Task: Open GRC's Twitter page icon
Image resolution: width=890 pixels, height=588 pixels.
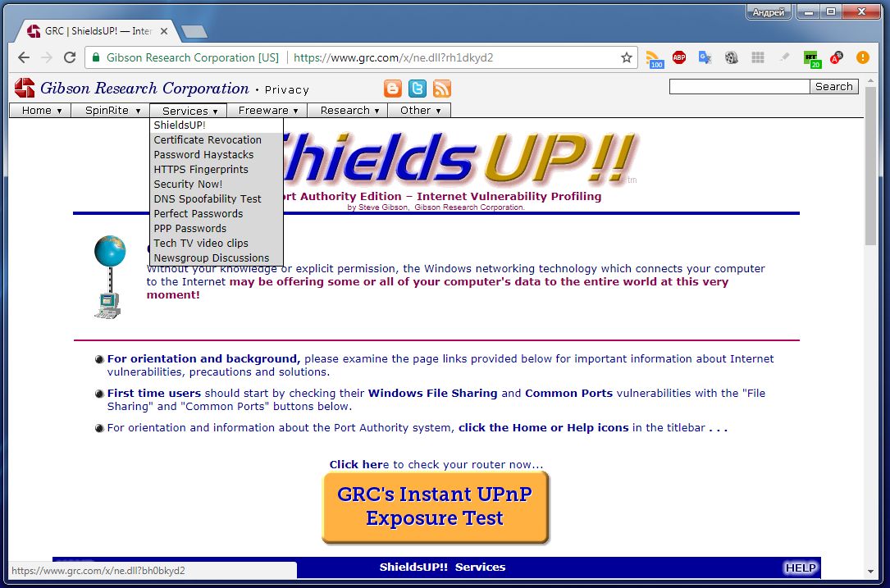Action: click(418, 89)
